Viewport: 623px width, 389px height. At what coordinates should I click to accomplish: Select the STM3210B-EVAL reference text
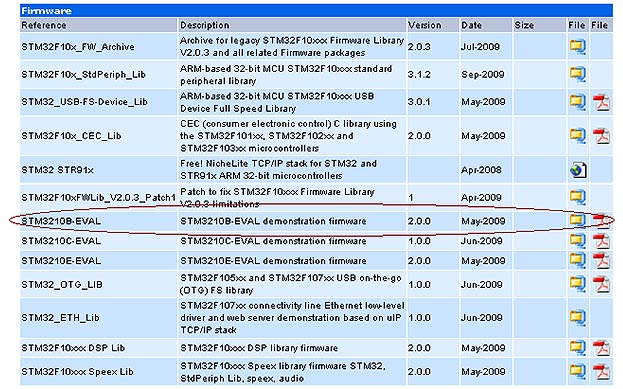click(x=61, y=221)
